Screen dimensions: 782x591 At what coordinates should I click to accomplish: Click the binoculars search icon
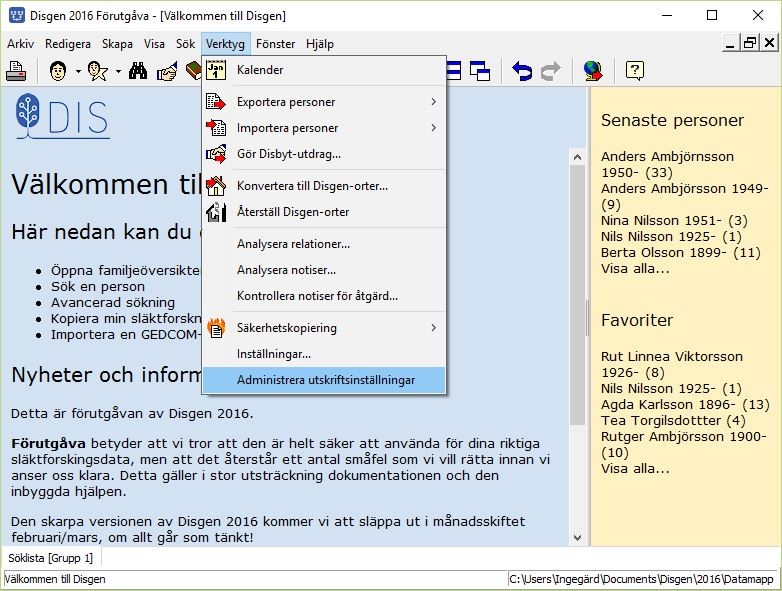(x=138, y=71)
